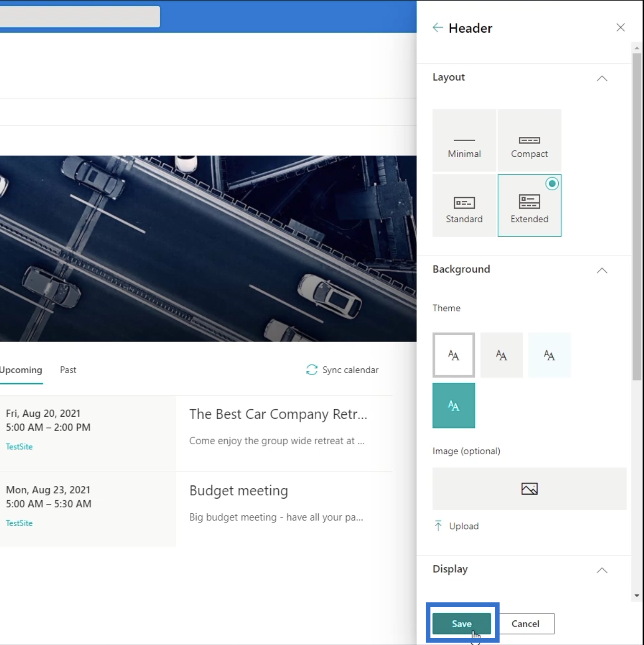Click 'Come enjoy the group wide retreat' description
644x645 pixels.
277,441
